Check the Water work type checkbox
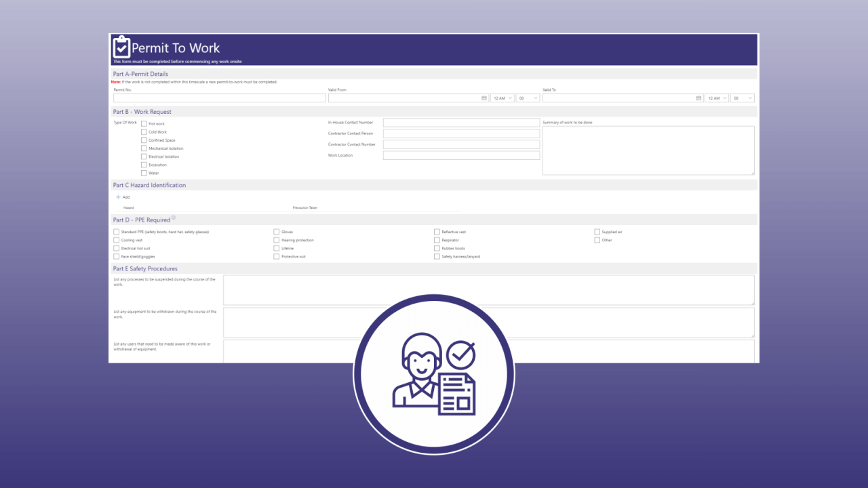 [144, 173]
